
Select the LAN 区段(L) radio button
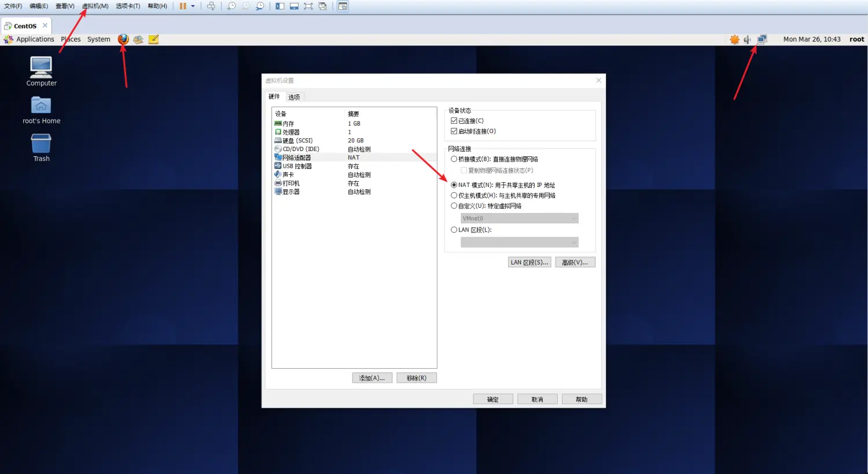pos(454,230)
